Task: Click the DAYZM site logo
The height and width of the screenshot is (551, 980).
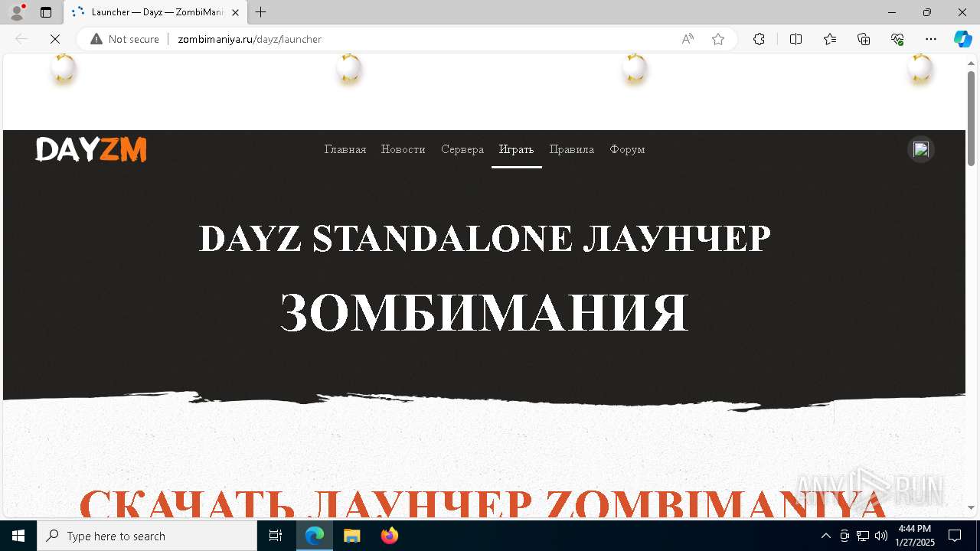Action: click(91, 149)
